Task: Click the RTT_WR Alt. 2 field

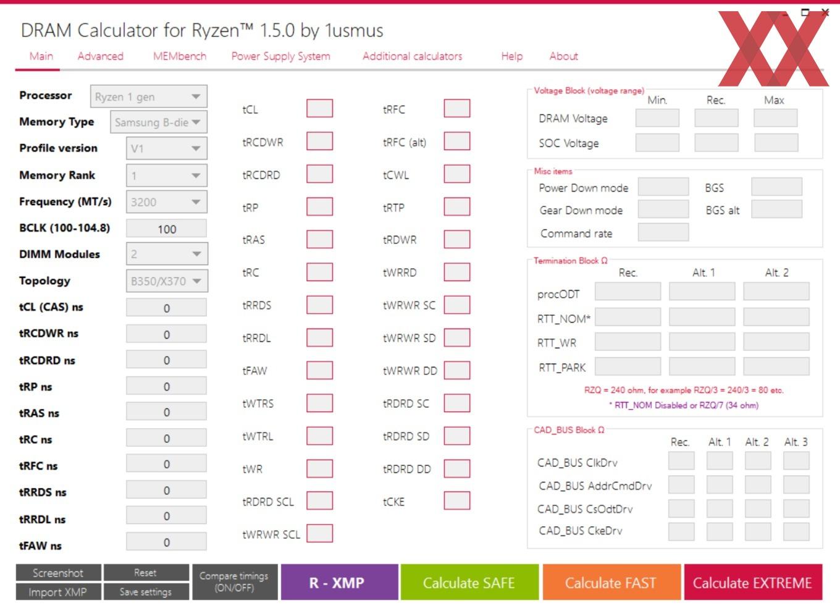Action: click(776, 342)
